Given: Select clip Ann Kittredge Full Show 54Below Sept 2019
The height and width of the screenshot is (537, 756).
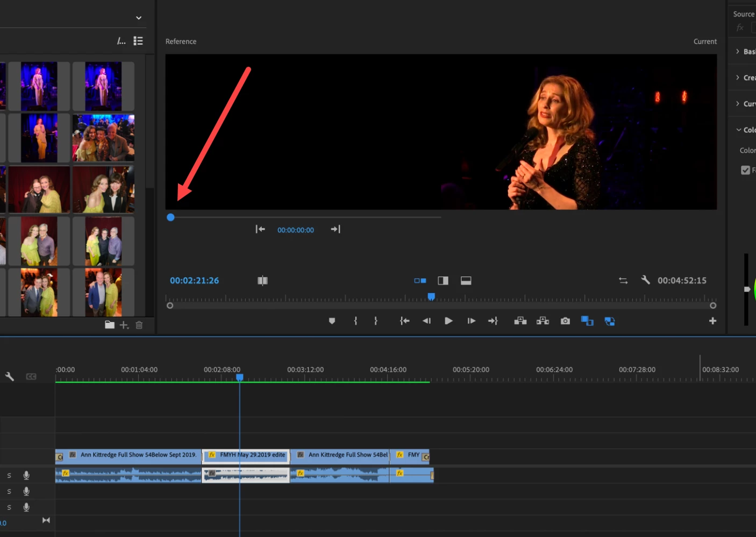Looking at the screenshot, I should (x=129, y=456).
